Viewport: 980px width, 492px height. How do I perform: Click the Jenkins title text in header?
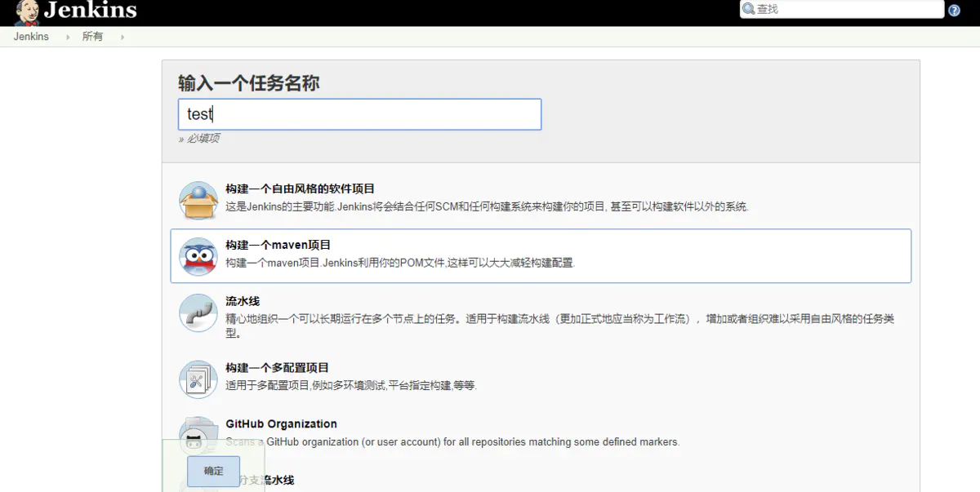[91, 11]
